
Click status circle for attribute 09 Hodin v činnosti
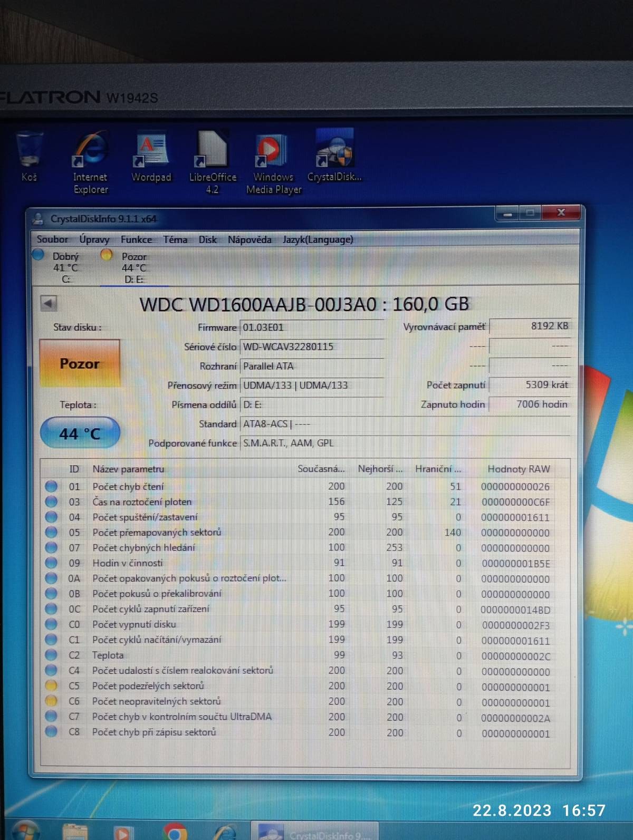[x=51, y=563]
